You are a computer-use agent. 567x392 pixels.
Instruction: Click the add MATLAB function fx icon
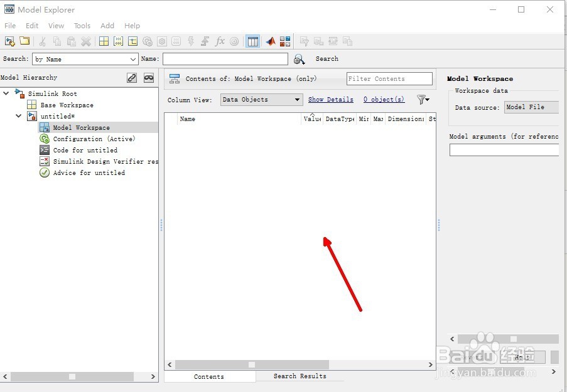pyautogui.click(x=220, y=41)
